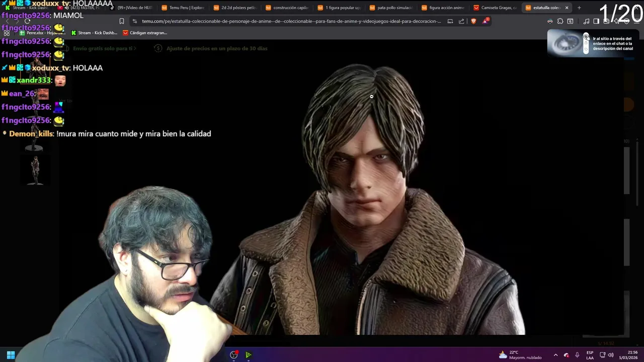Viewport: 644px width, 362px height.
Task: Open the browser extensions puzzle icon
Action: coord(560,21)
